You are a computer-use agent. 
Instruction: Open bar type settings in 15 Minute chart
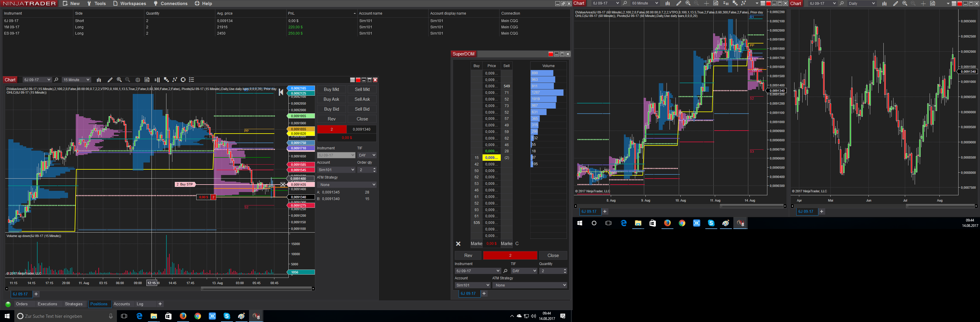(99, 80)
